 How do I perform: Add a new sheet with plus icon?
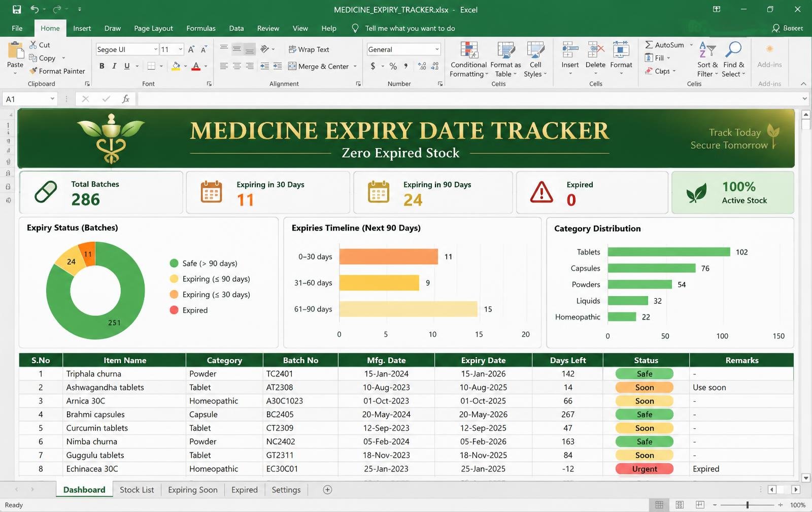[x=327, y=490]
